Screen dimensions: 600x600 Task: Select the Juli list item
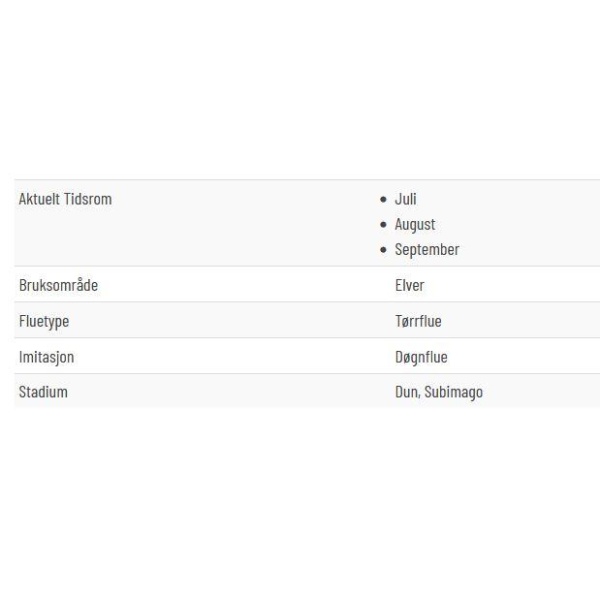pyautogui.click(x=405, y=199)
